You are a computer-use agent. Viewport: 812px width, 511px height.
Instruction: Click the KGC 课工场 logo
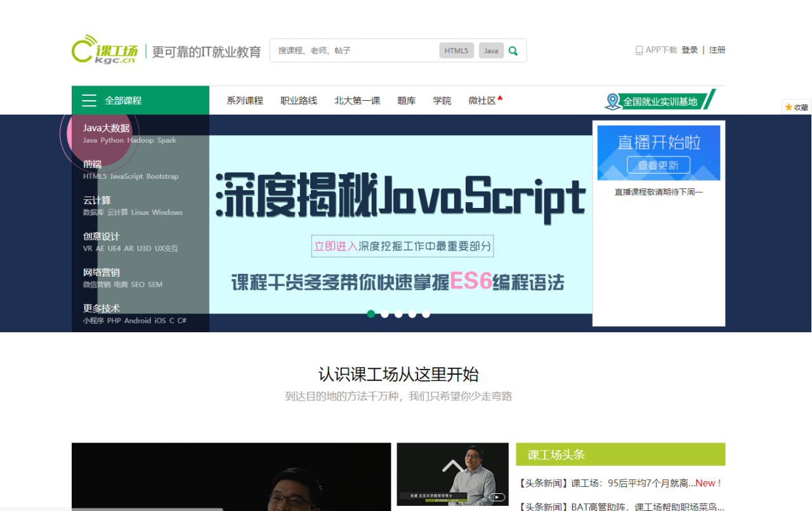click(105, 49)
